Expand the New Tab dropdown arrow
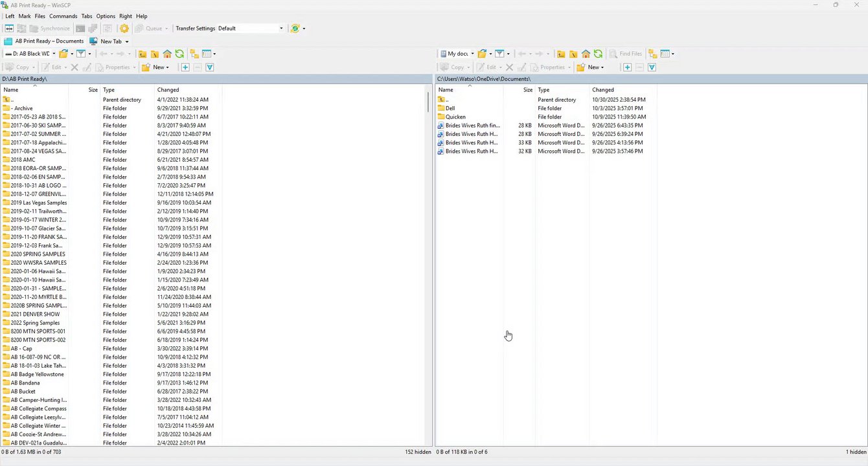Image resolution: width=868 pixels, height=466 pixels. click(127, 41)
